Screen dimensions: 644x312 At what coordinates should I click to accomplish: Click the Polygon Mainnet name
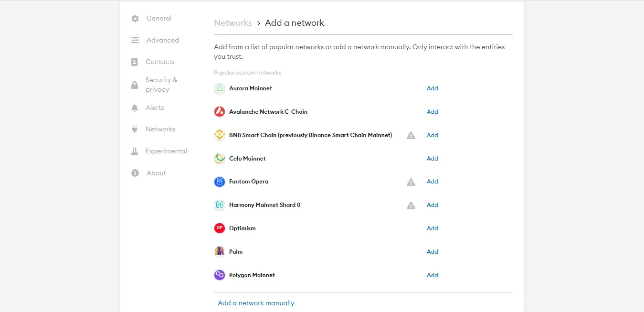click(252, 275)
